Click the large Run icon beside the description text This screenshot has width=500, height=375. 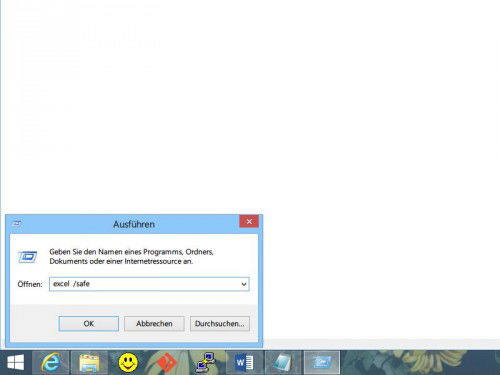[x=27, y=257]
